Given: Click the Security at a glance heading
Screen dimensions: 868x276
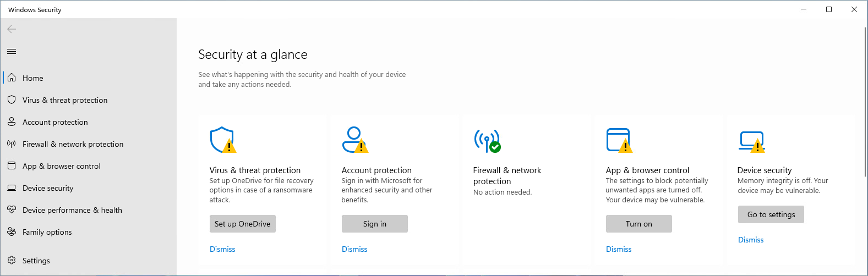Looking at the screenshot, I should point(253,54).
